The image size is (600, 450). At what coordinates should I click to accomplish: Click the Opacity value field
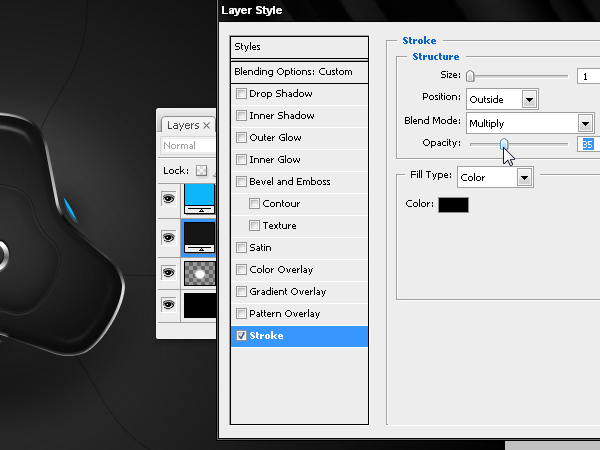pyautogui.click(x=589, y=144)
